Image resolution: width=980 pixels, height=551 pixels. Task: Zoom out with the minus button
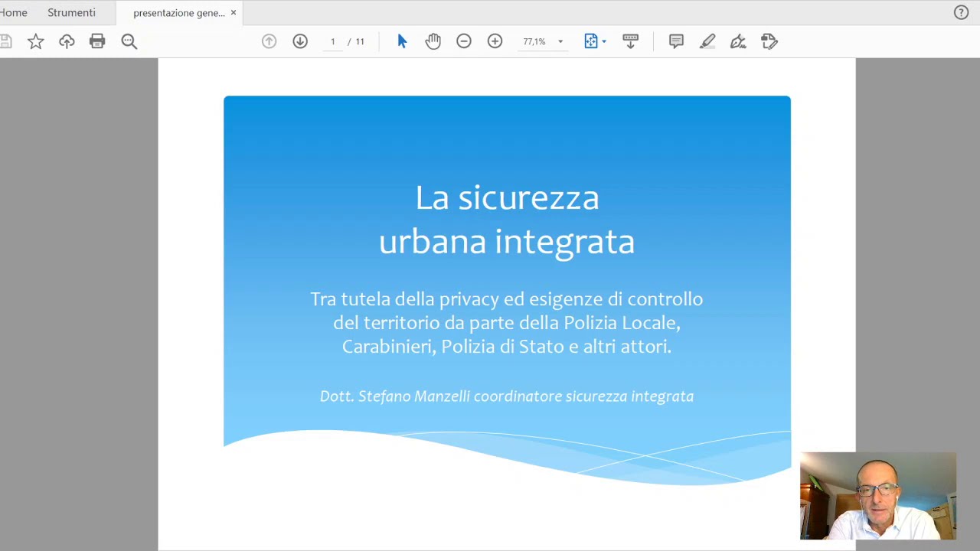[464, 41]
